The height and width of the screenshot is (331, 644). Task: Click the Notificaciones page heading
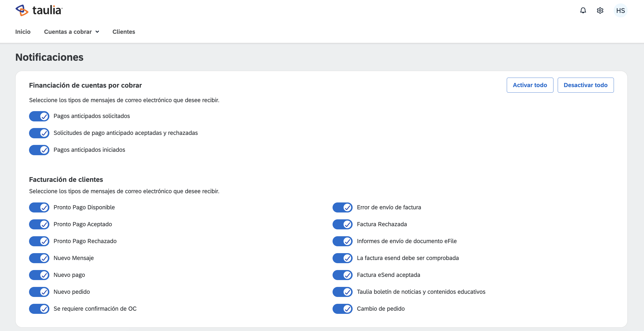coord(49,57)
